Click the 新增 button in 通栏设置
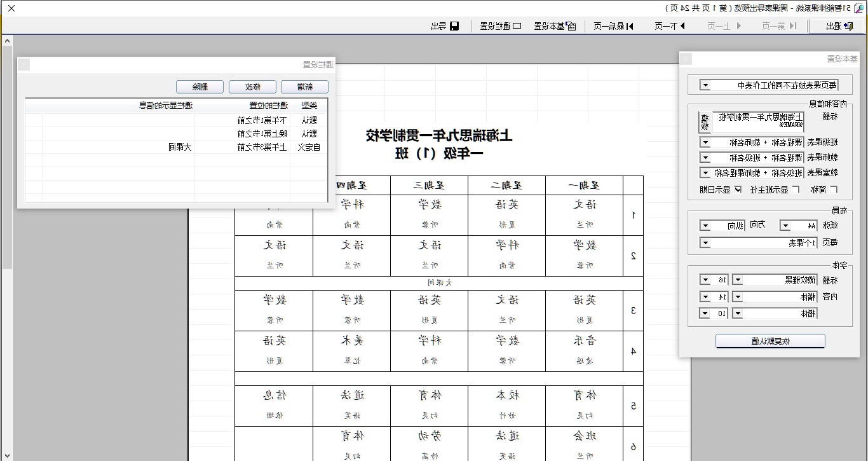Viewport: 868px width, 461px height. [304, 87]
